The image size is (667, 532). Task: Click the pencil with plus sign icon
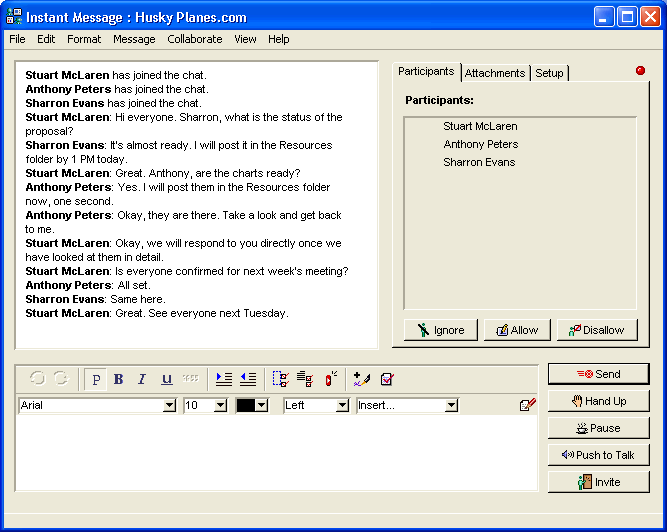[x=362, y=379]
